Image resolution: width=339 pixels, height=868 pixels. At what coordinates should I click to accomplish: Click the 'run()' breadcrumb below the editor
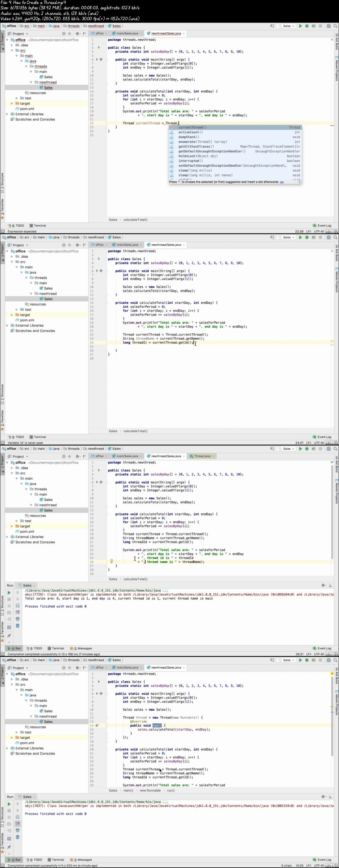click(x=171, y=791)
